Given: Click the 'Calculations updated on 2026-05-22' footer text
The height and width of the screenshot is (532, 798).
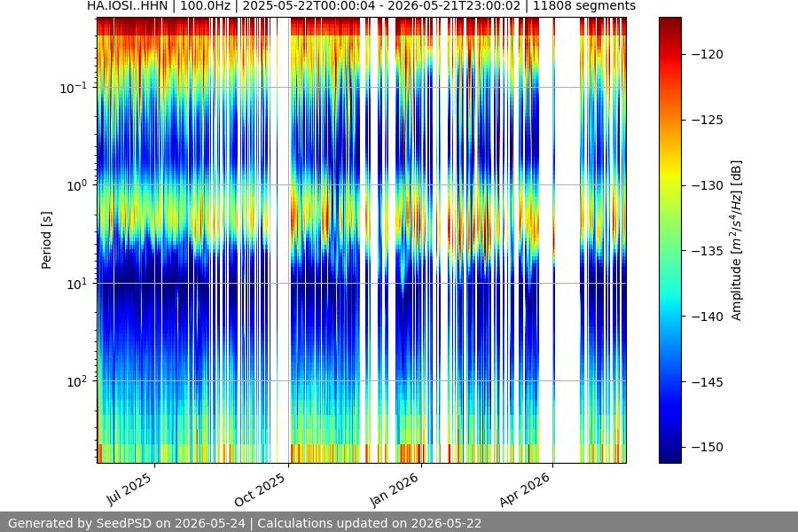Looking at the screenshot, I should click(370, 523).
